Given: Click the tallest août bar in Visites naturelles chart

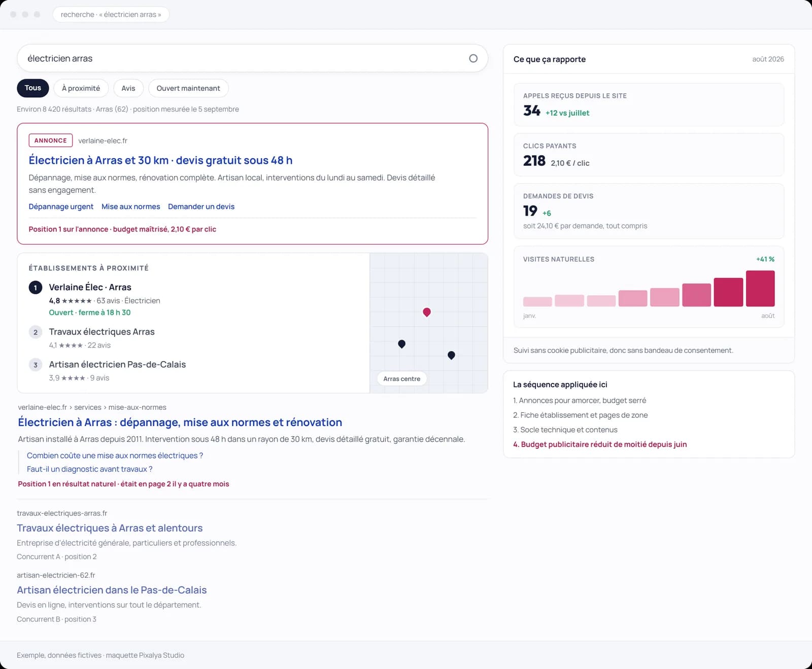Looking at the screenshot, I should click(x=760, y=289).
